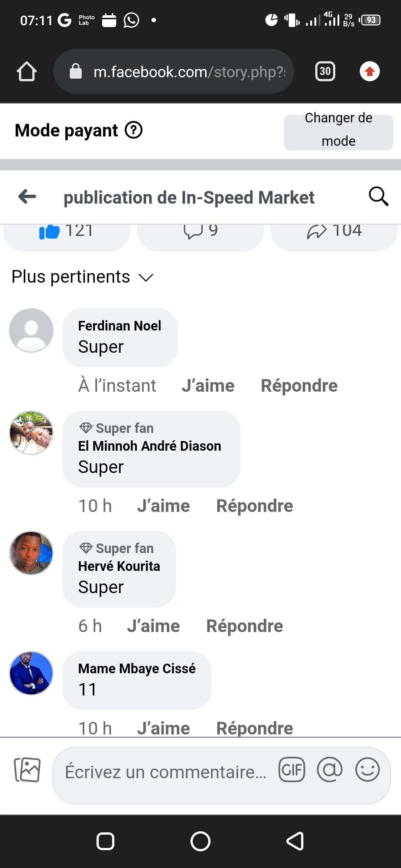The image size is (401, 868).
Task: Toggle J'aime on Ferdinan Noel's comment
Action: coord(208,386)
